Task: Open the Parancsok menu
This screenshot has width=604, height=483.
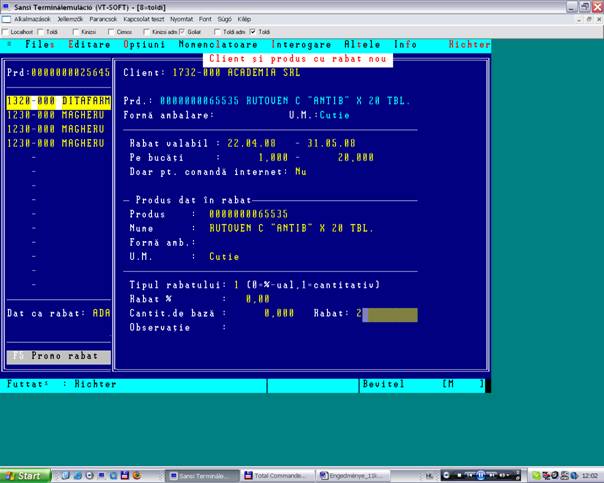Action: 103,19
